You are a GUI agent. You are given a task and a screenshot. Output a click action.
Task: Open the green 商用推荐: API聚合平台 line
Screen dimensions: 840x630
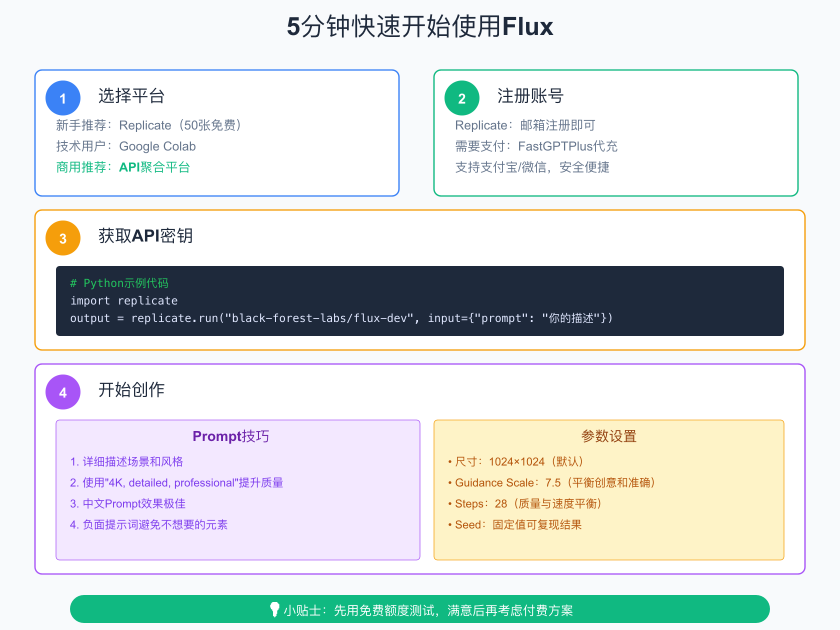[123, 167]
